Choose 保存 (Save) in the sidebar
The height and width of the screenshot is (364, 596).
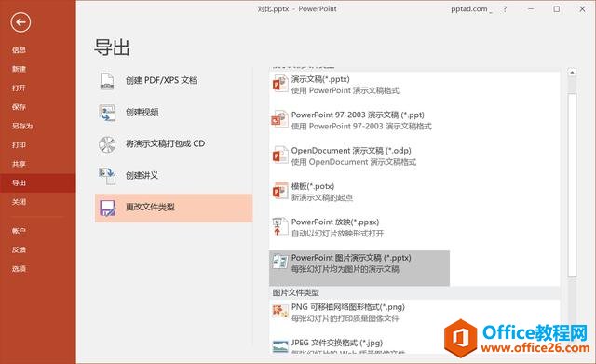(19, 107)
